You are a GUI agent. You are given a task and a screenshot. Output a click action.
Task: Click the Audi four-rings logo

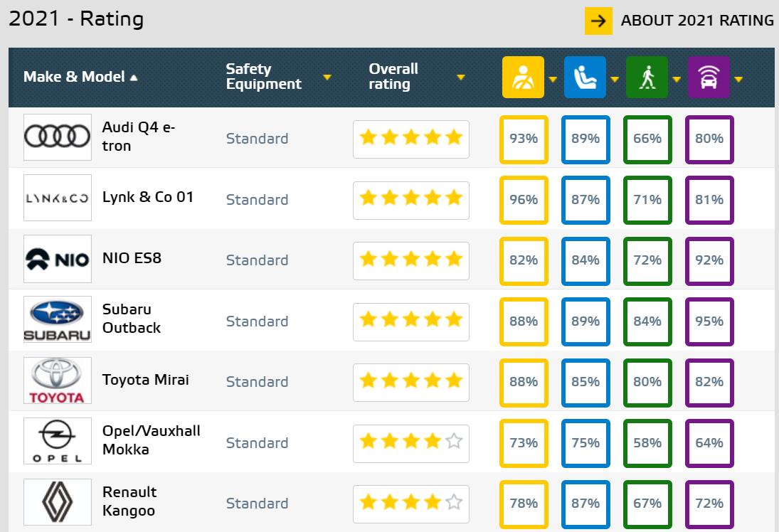point(58,138)
